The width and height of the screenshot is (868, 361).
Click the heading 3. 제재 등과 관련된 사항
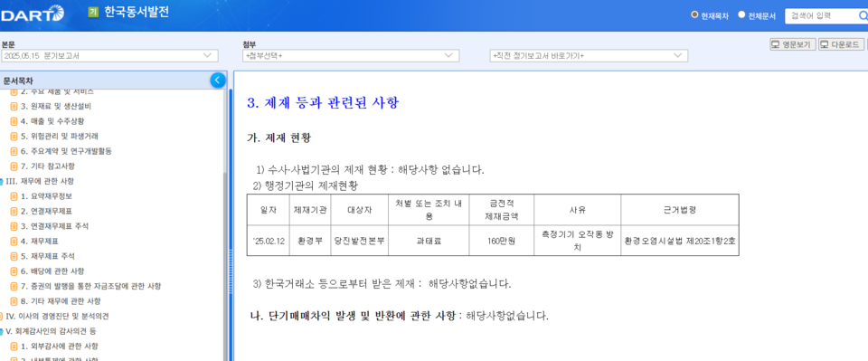[323, 102]
